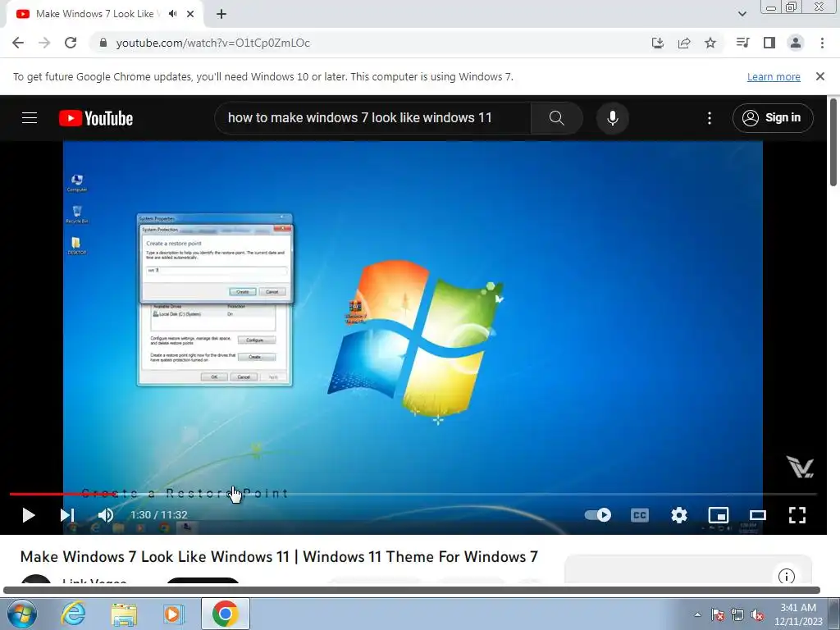Click the horizontal page scrollbar
This screenshot has height=630, width=840.
click(x=412, y=591)
